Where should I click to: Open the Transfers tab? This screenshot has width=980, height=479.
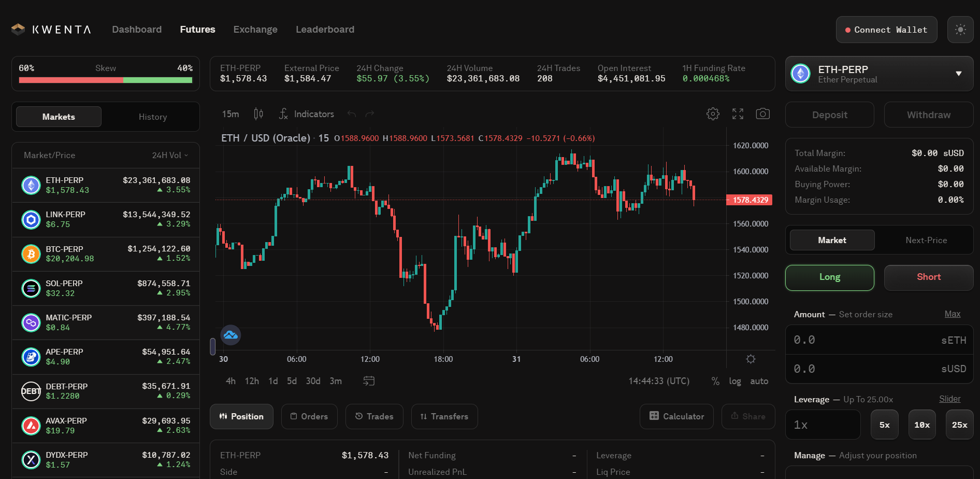point(444,416)
